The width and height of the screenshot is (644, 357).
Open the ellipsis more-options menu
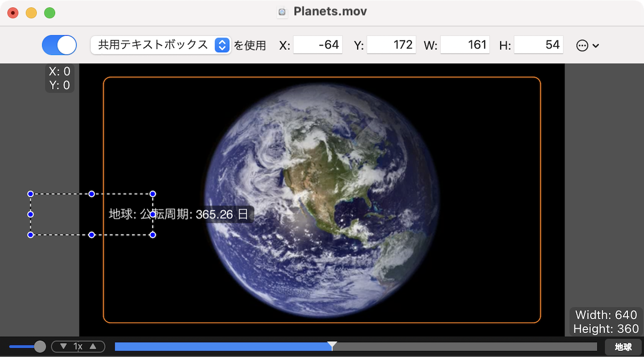(587, 46)
